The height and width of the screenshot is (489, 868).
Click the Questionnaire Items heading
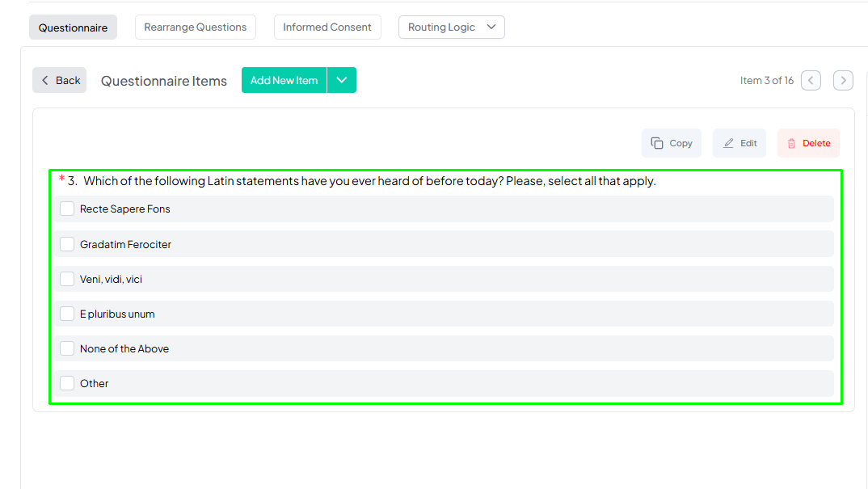point(164,81)
